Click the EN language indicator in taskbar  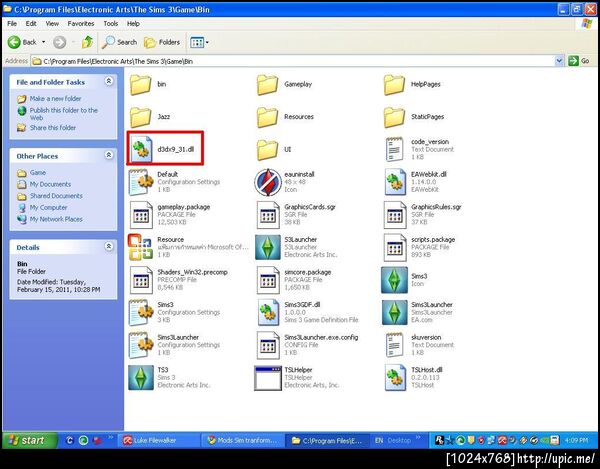coord(379,441)
